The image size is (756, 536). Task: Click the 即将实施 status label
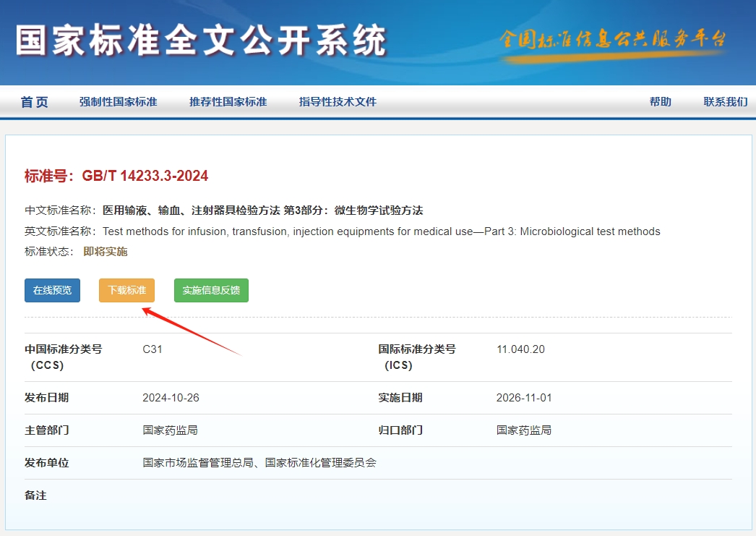(106, 252)
